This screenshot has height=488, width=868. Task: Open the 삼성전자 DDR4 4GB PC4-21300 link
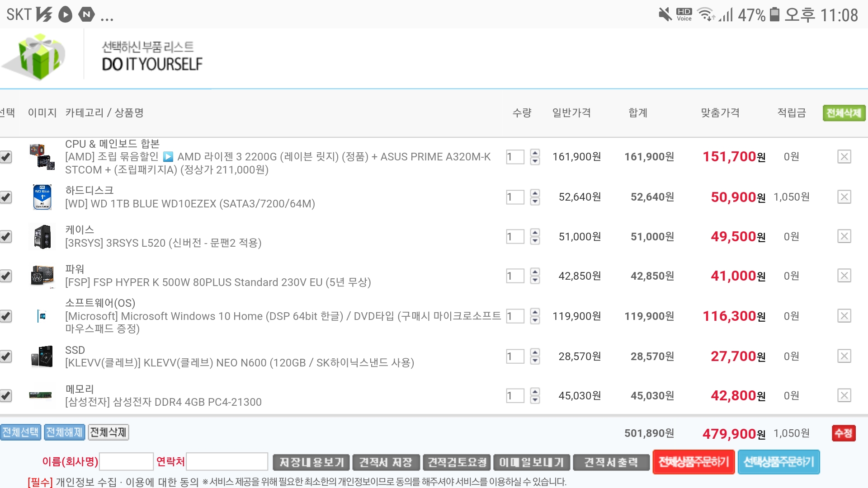(x=163, y=402)
